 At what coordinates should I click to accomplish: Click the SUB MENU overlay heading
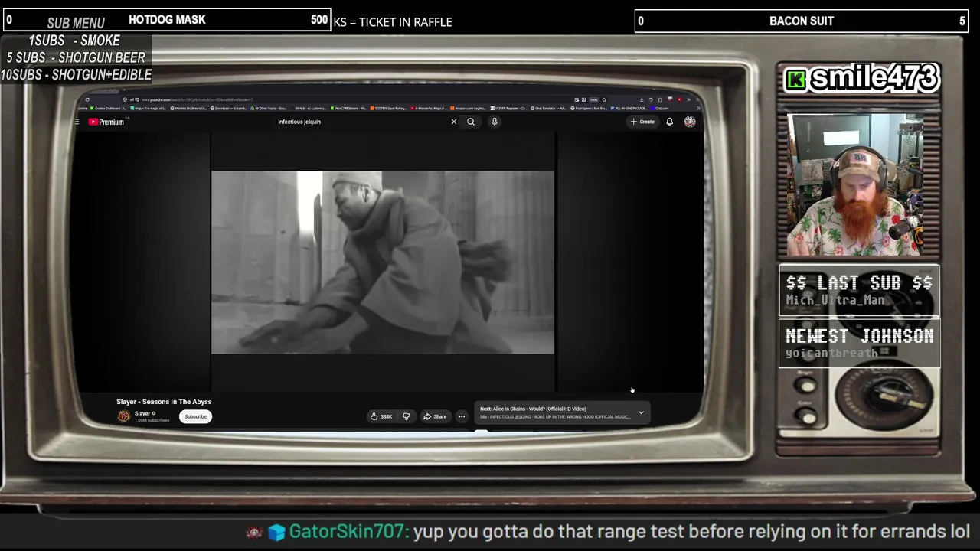click(x=76, y=23)
